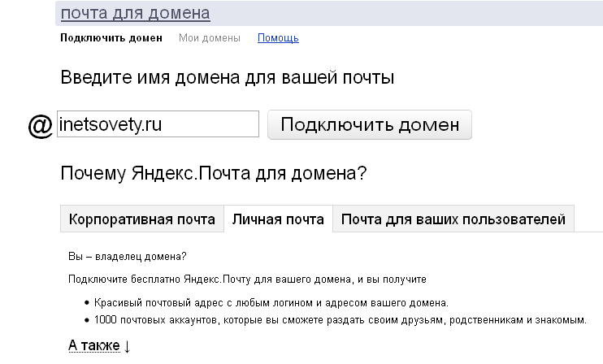
Task: Open the 'Почта для ваших пользователей' tab
Action: pyautogui.click(x=453, y=219)
